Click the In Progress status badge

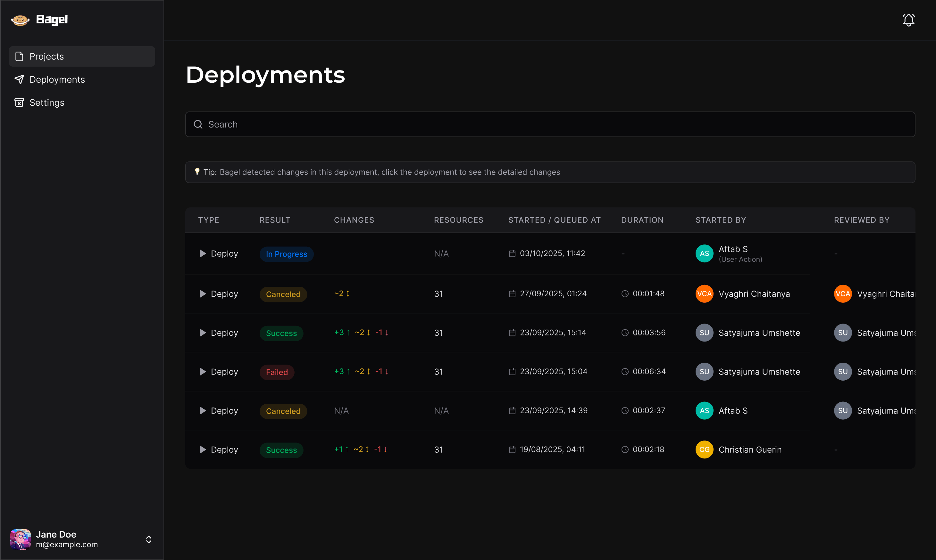tap(286, 254)
